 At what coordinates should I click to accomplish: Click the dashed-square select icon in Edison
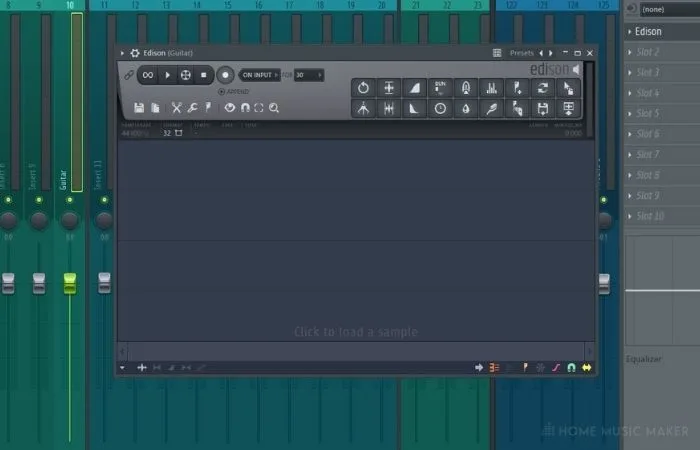pyautogui.click(x=258, y=108)
